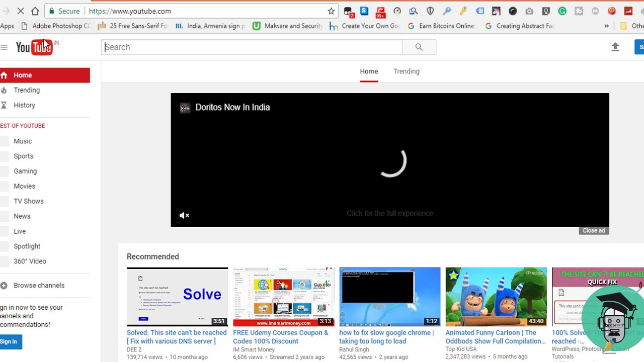Open History in the sidebar
This screenshot has height=362, width=644.
24,105
